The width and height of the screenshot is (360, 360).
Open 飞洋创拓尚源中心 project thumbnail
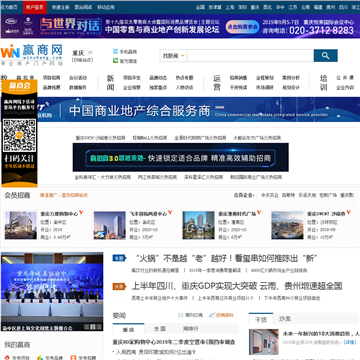pyautogui.click(x=109, y=225)
